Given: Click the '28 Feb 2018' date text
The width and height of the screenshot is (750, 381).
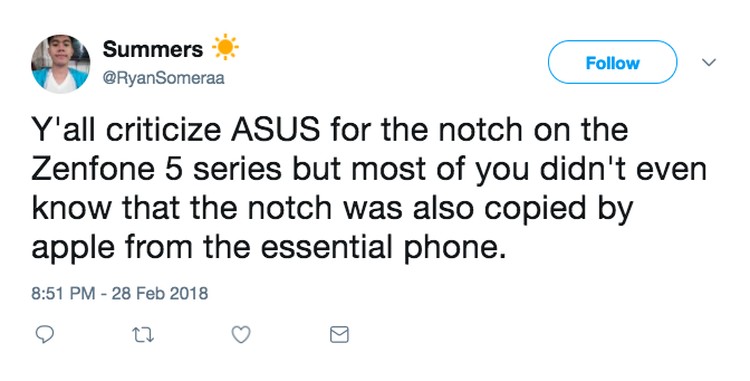Looking at the screenshot, I should [x=160, y=293].
